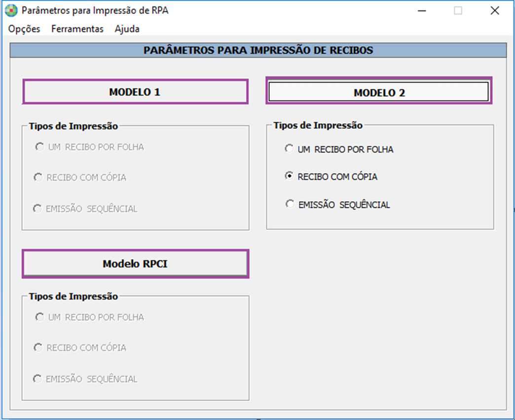The width and height of the screenshot is (515, 420).
Task: Choose EMISSÃO SEQUENCIAL under Modelo 2
Action: (x=290, y=204)
